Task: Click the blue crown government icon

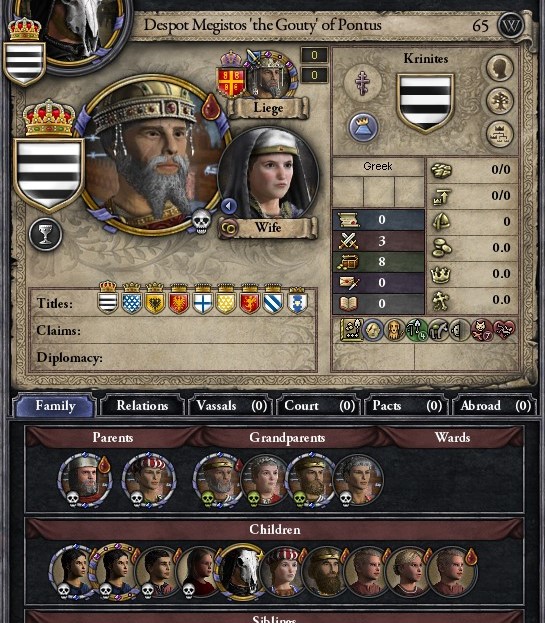Action: [363, 127]
